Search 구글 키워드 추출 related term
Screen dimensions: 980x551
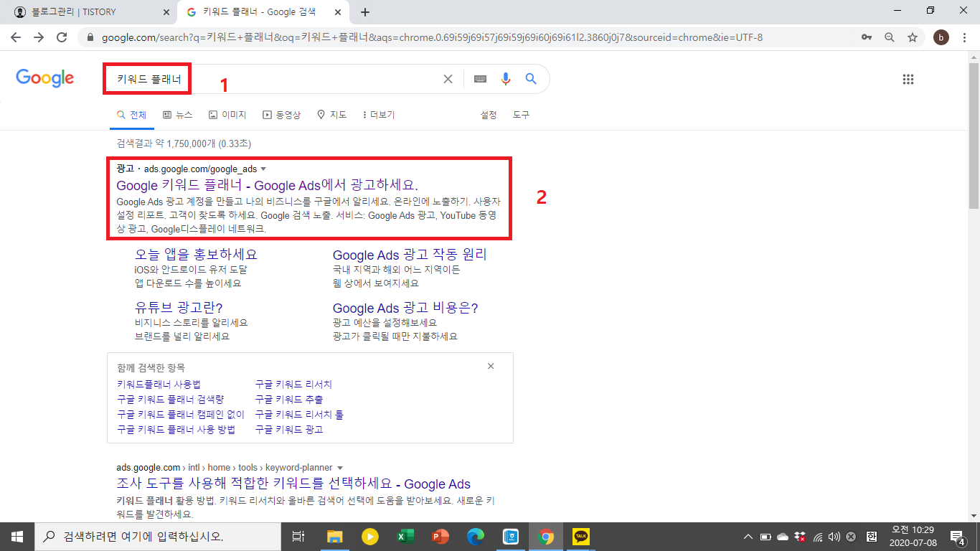coord(289,400)
